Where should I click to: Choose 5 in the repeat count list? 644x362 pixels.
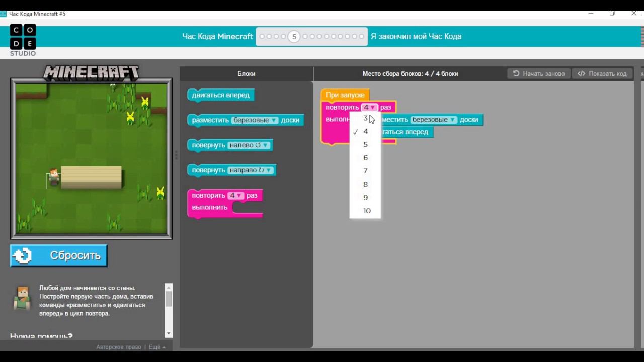click(x=365, y=144)
